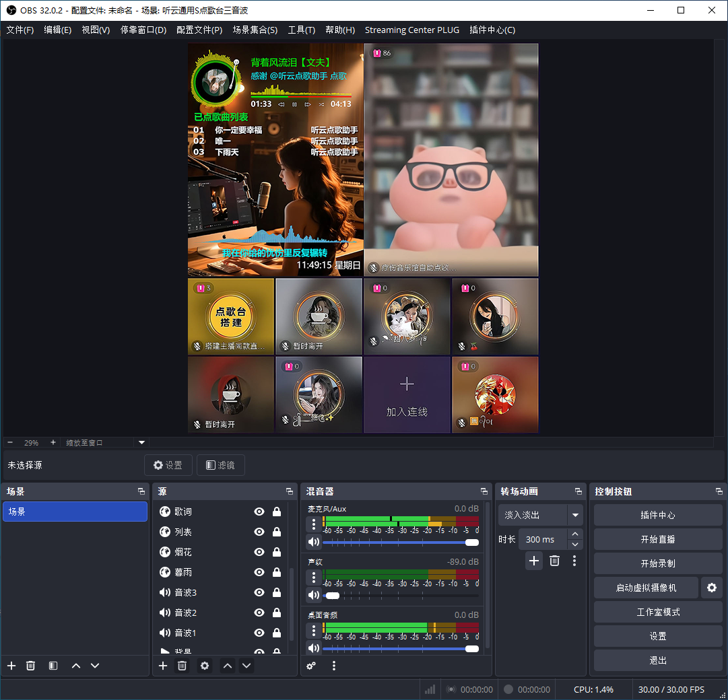Select the 场景 item in scenes list
The height and width of the screenshot is (700, 728).
pyautogui.click(x=75, y=512)
